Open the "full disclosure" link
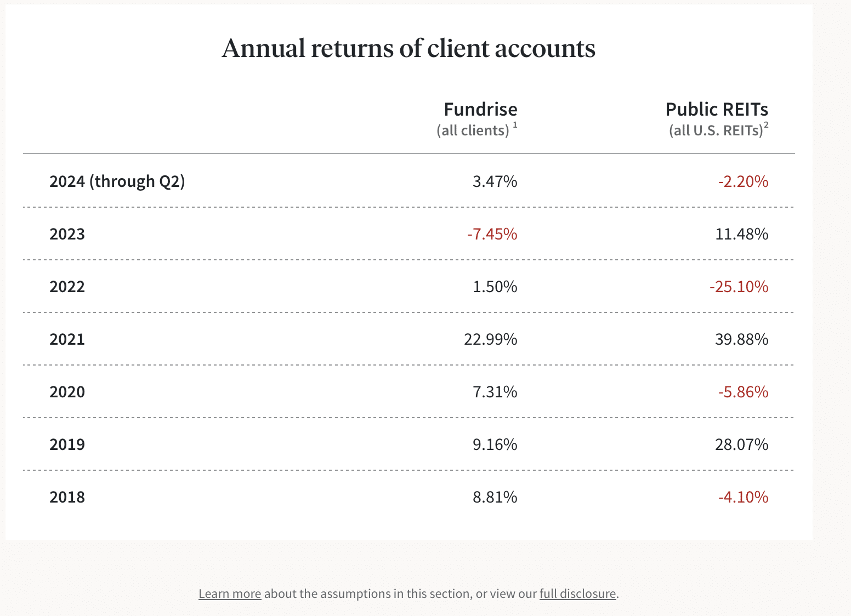The image size is (851, 616). [x=577, y=594]
